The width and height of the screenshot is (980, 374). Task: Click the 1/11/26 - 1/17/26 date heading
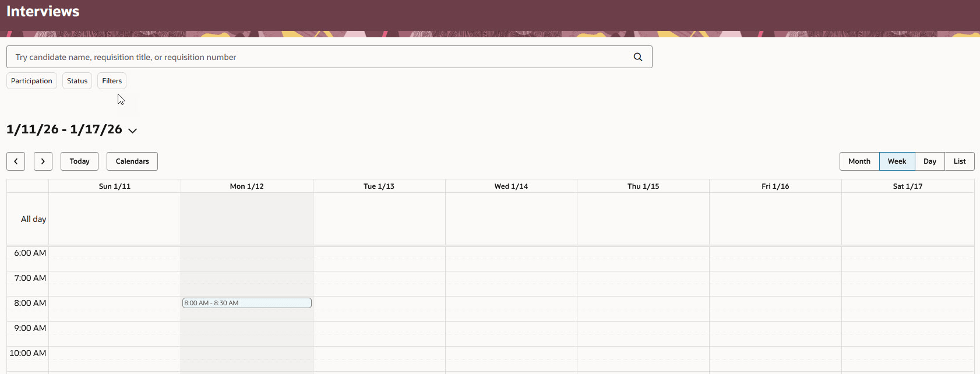[x=64, y=129]
